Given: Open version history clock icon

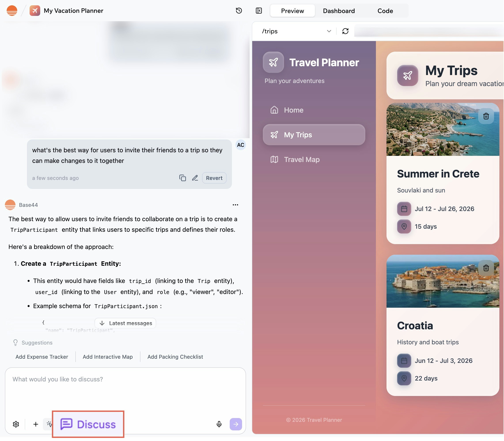Looking at the screenshot, I should click(x=239, y=11).
